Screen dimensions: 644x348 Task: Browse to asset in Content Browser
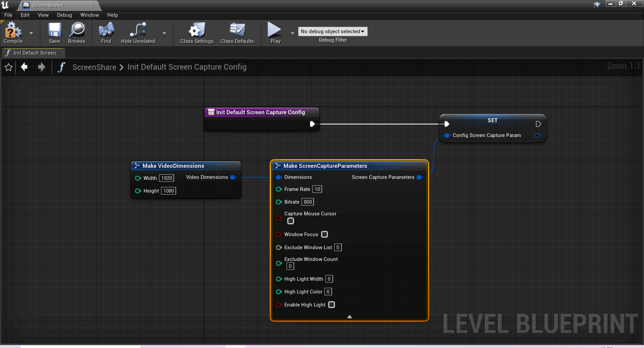point(77,33)
